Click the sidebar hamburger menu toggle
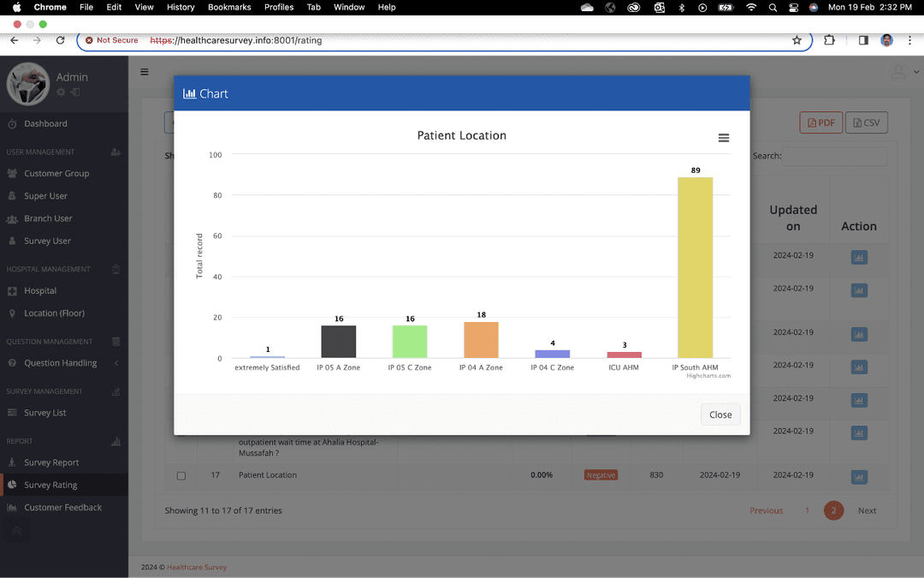This screenshot has height=578, width=924. pyautogui.click(x=145, y=73)
